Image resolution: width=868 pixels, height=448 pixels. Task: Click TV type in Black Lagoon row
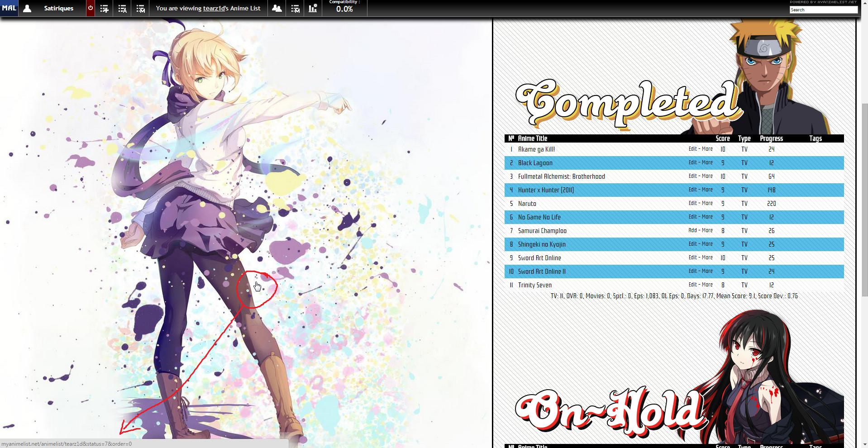(744, 163)
